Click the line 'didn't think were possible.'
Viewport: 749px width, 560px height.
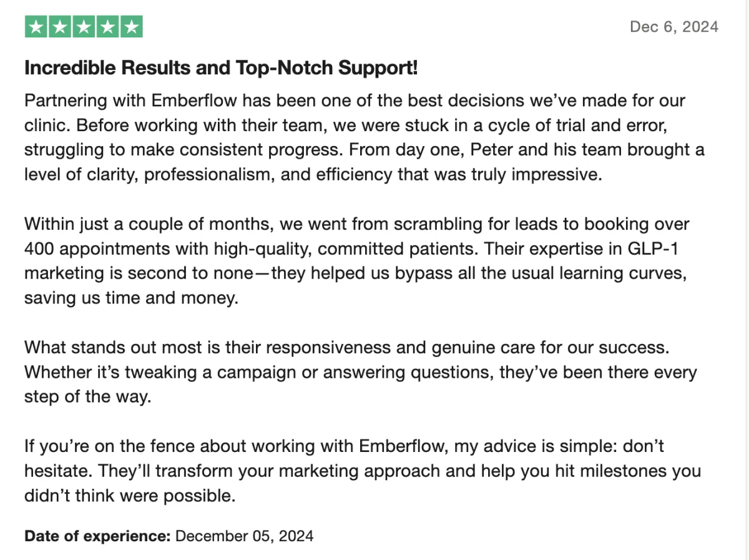130,496
